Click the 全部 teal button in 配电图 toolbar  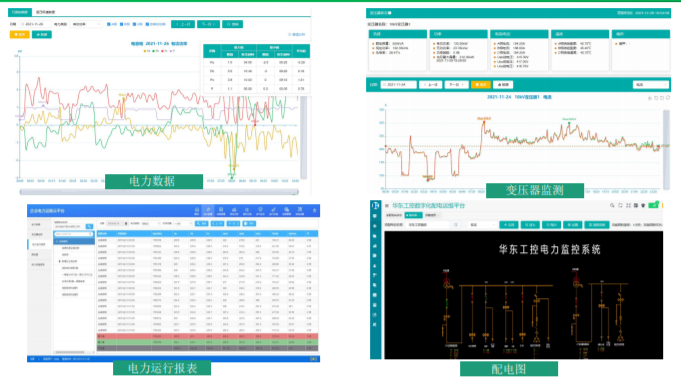(x=509, y=224)
